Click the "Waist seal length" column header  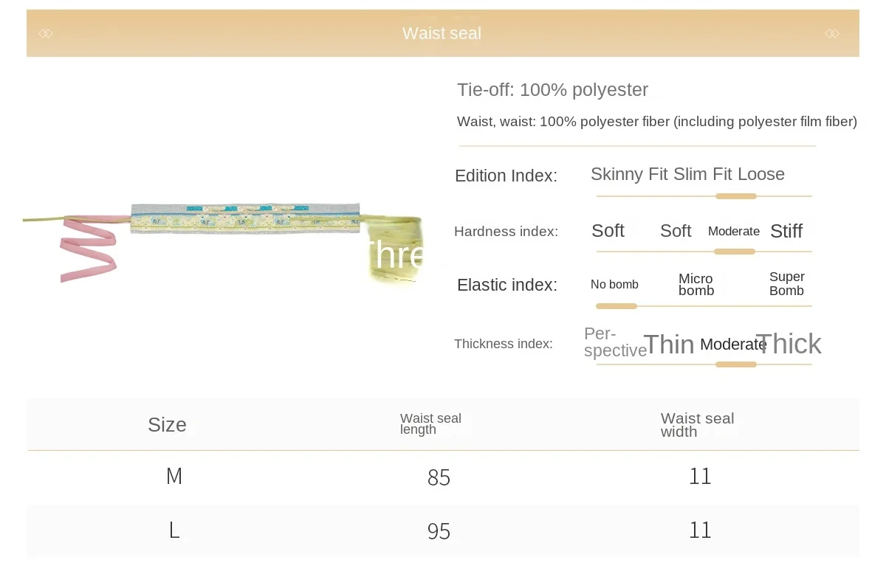430,424
